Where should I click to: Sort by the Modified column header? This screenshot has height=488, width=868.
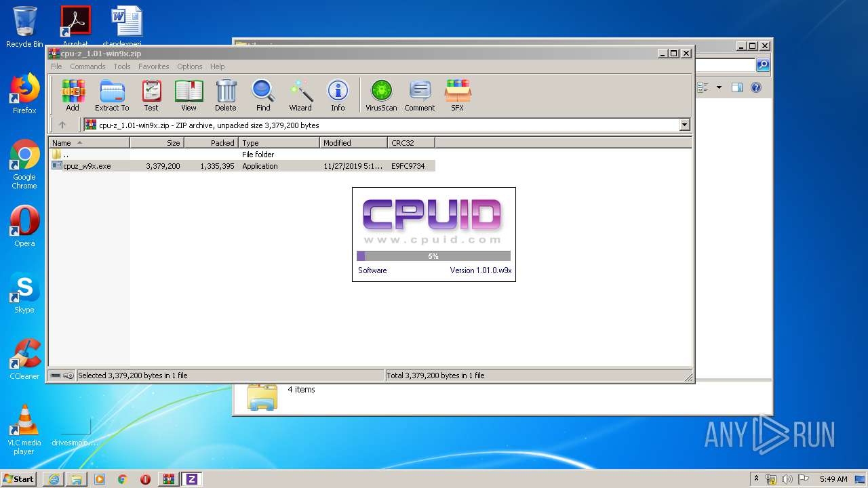click(353, 143)
